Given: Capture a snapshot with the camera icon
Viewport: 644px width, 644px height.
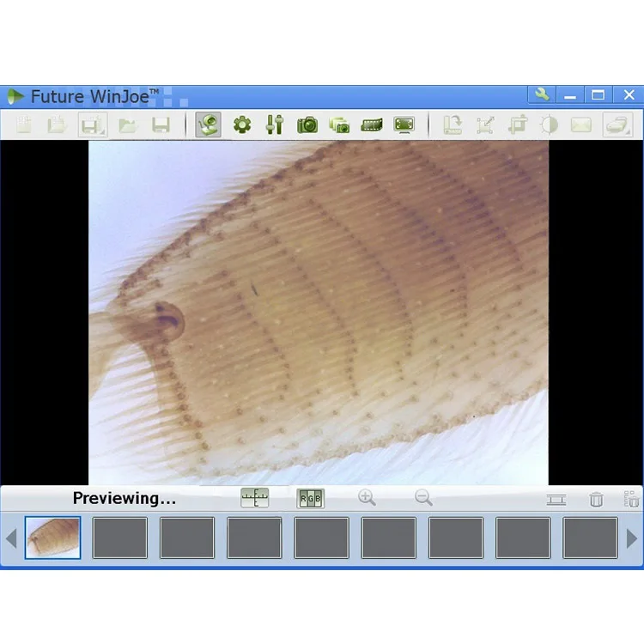Looking at the screenshot, I should 307,125.
